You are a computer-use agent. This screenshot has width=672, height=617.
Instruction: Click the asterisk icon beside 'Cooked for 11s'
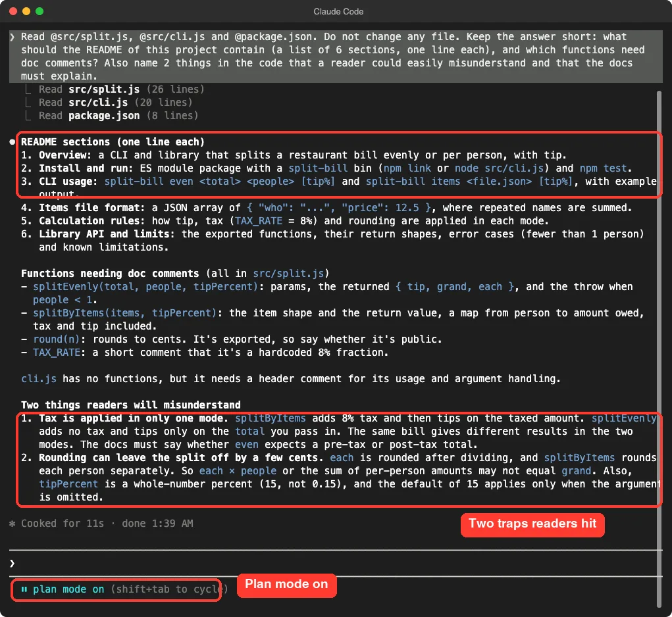tap(13, 523)
